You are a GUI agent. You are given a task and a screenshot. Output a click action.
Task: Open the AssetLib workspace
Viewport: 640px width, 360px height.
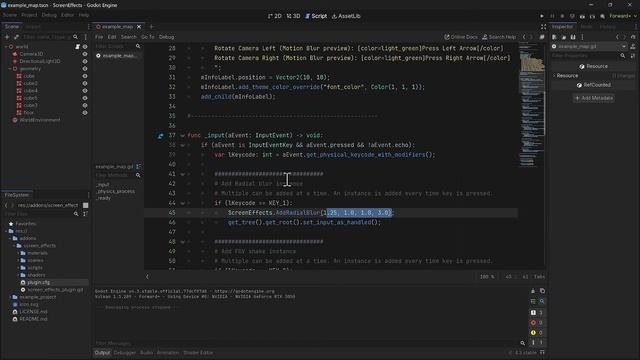(346, 16)
